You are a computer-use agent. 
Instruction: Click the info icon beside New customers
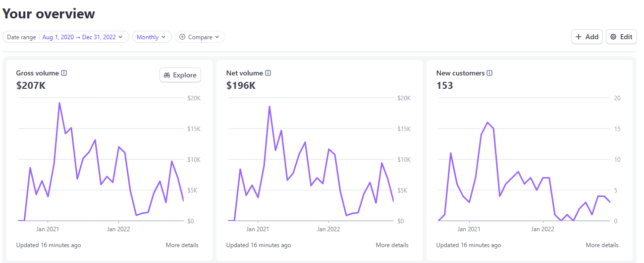coord(489,73)
